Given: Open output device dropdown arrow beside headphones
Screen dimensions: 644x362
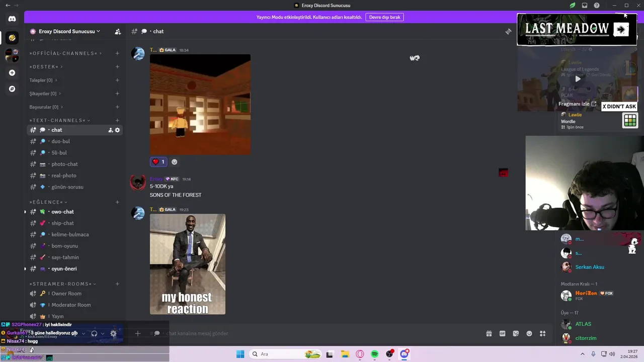Looking at the screenshot, I should click(103, 333).
